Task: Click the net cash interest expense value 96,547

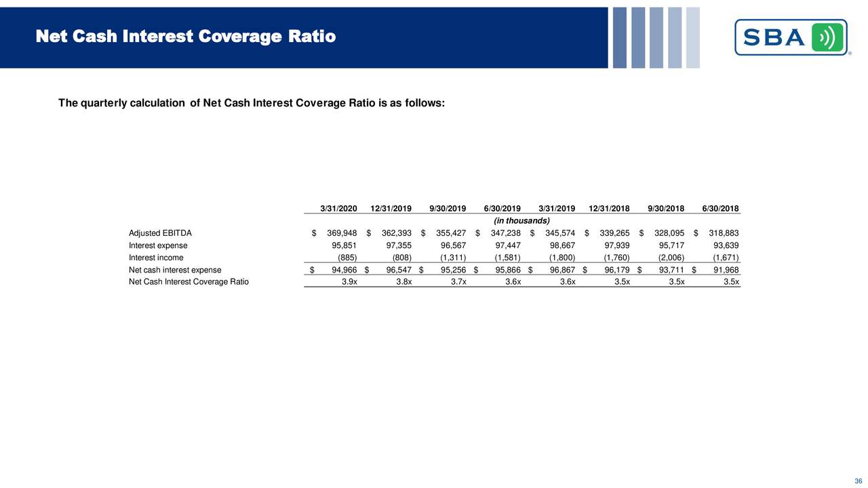Action: coord(399,270)
